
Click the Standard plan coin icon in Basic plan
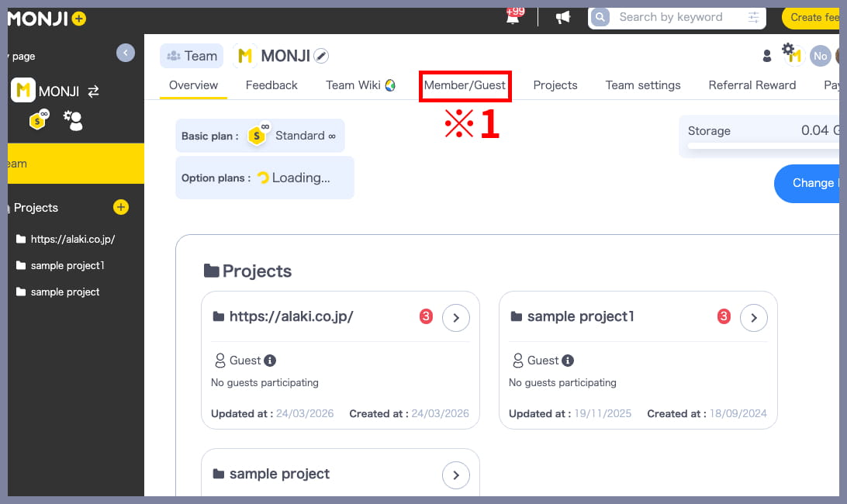tap(258, 135)
